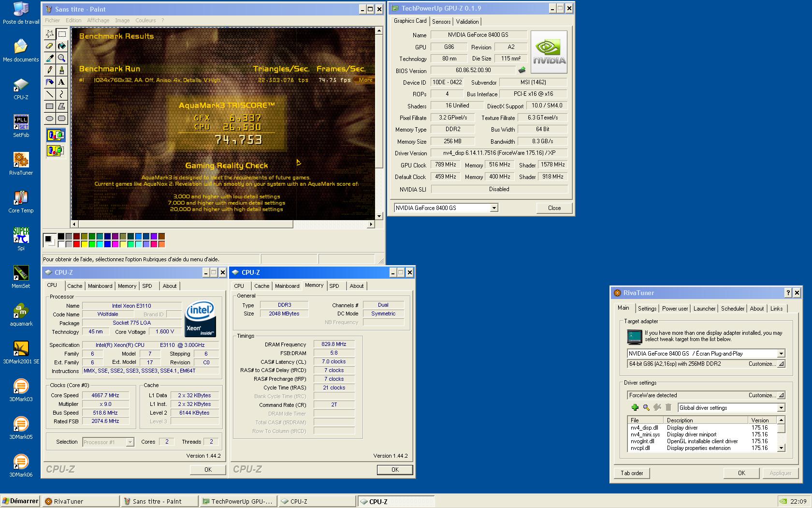Open SPD tab in right CPU-Z window
The height and width of the screenshot is (508, 812).
(x=334, y=286)
